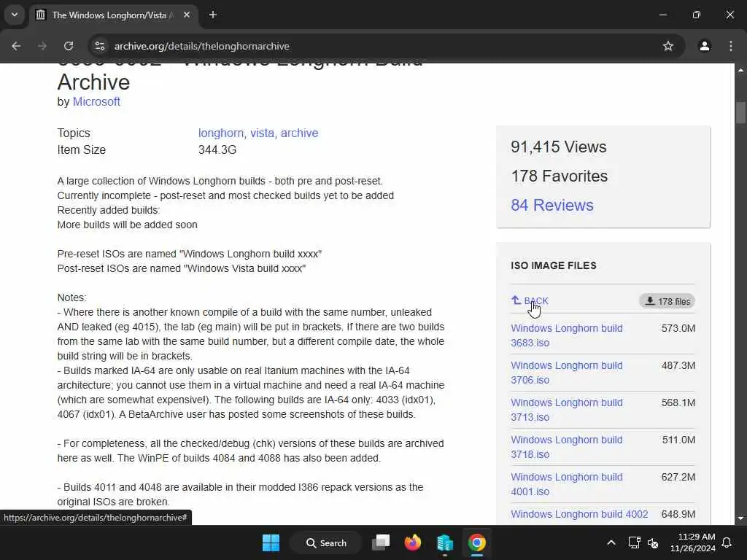Viewport: 747px width, 560px height.
Task: Open the vista topic link
Action: coord(263,133)
